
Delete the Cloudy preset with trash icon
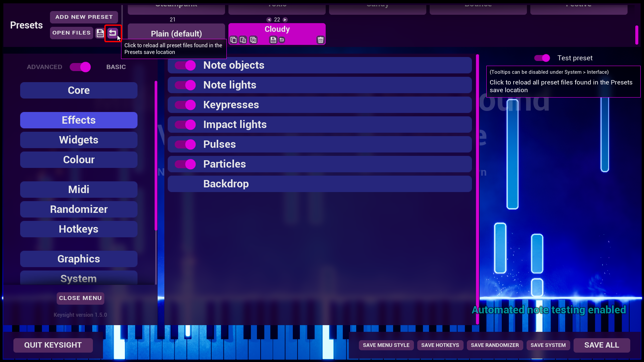pos(320,40)
